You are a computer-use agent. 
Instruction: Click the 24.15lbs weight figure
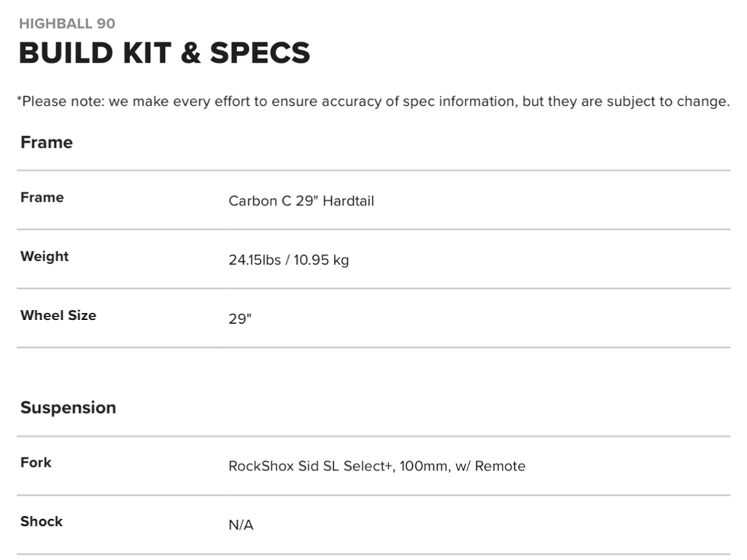[254, 260]
